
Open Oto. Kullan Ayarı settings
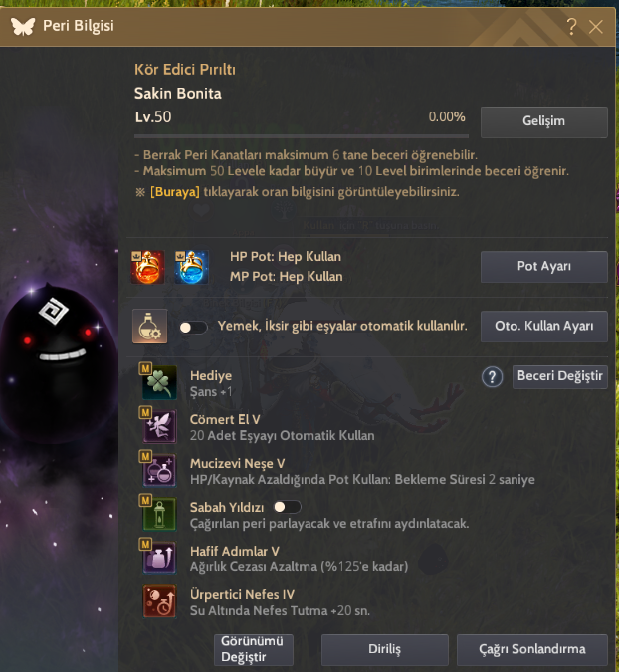544,327
